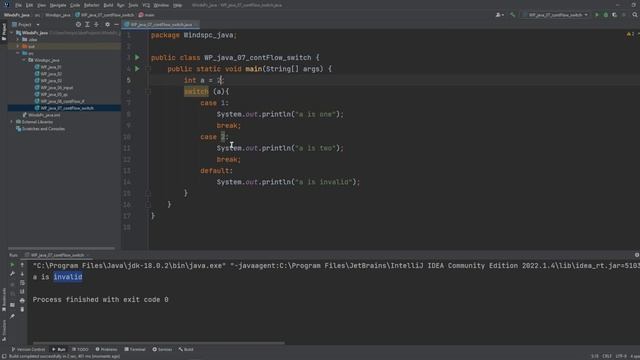Toggle the Bookmarks side tab
Screen dimensions: 640x360
tap(4, 299)
